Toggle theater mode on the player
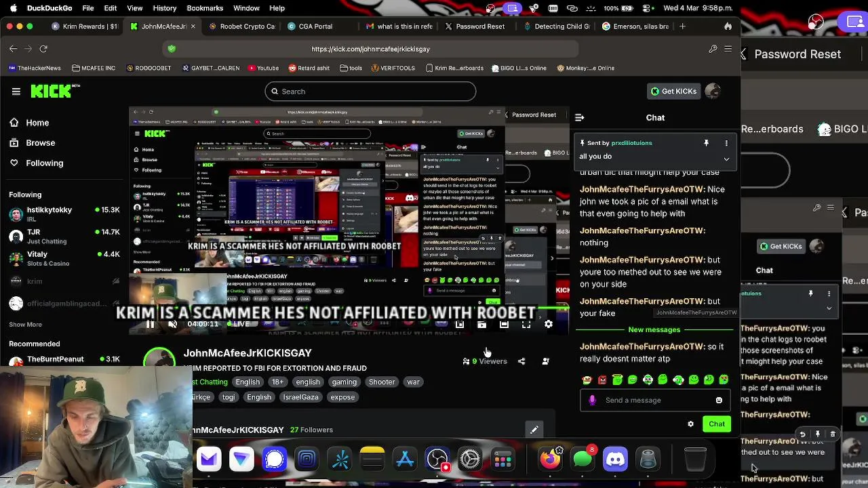Image resolution: width=868 pixels, height=488 pixels. (504, 325)
